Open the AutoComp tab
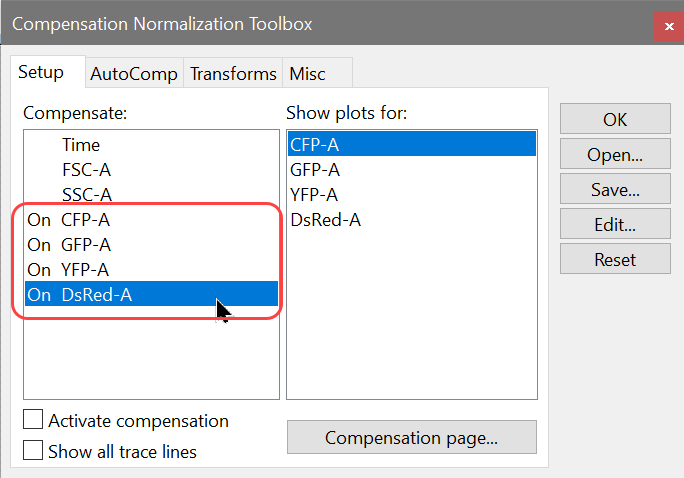Viewport: 684px width, 478px height. point(133,74)
